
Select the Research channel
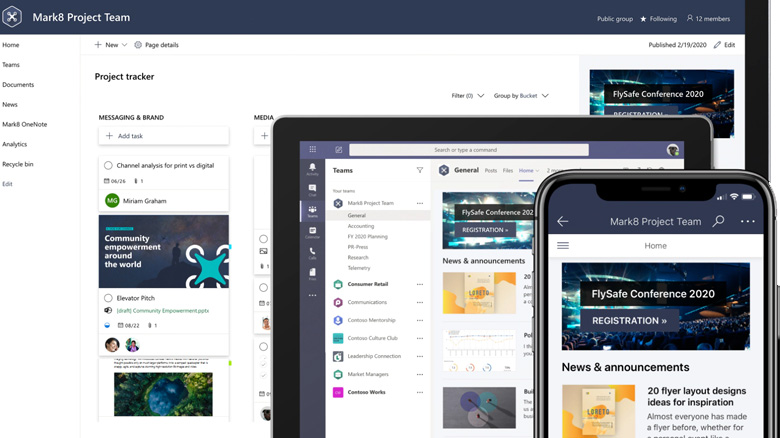(x=358, y=257)
